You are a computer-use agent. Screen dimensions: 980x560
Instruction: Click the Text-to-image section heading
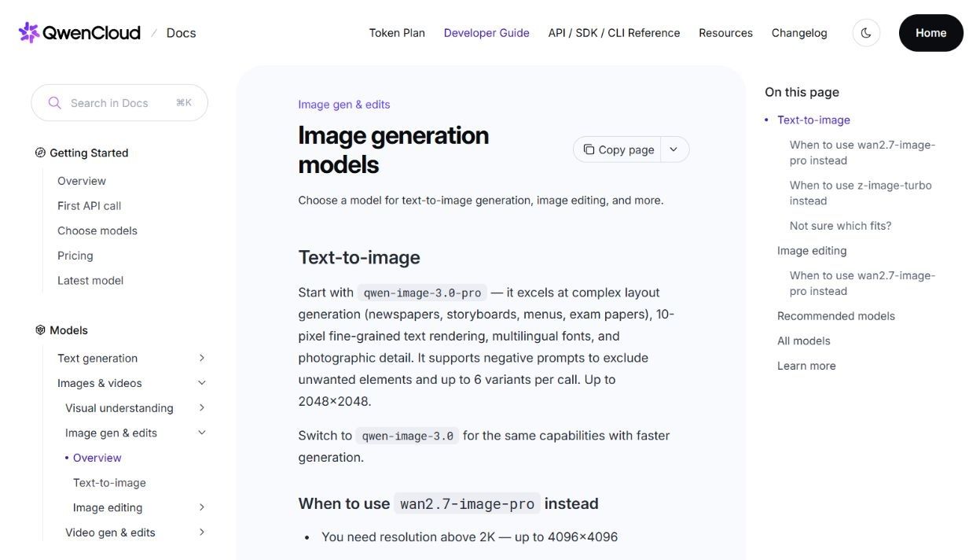click(x=359, y=257)
